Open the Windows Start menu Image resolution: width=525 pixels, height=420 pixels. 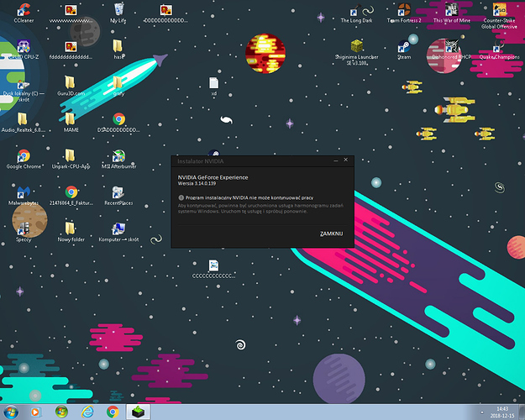point(12,412)
